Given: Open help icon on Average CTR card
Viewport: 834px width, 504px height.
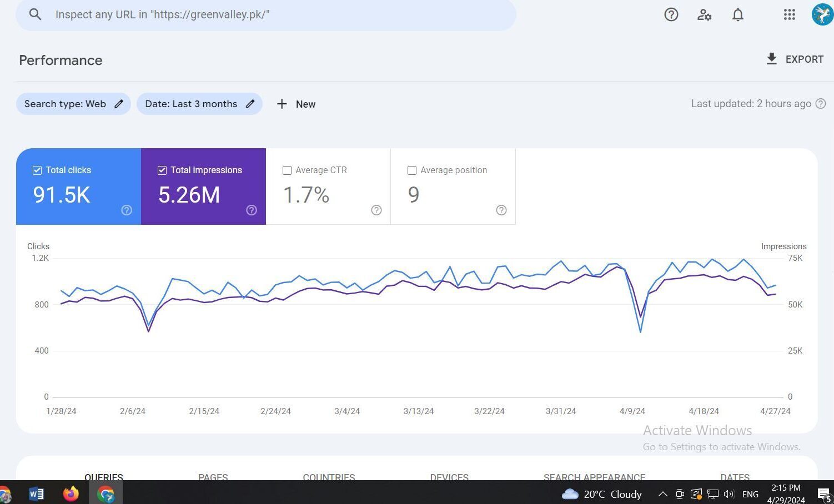Looking at the screenshot, I should [376, 210].
